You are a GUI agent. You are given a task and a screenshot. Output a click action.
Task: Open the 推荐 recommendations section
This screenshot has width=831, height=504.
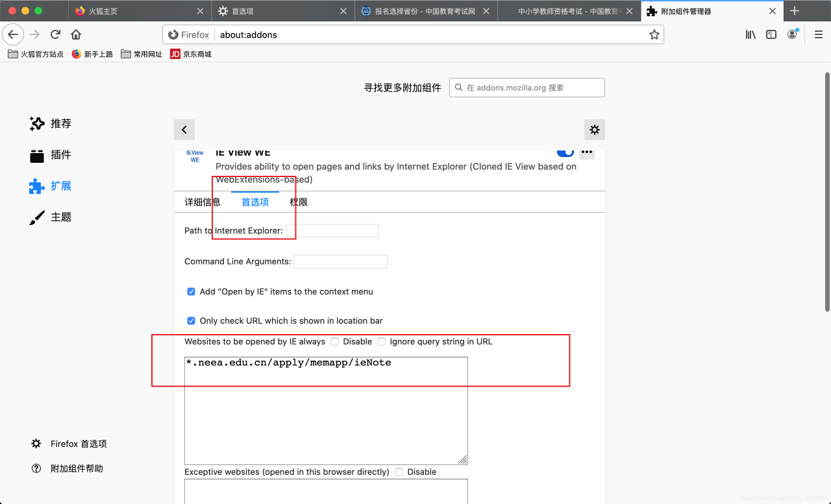tap(51, 123)
